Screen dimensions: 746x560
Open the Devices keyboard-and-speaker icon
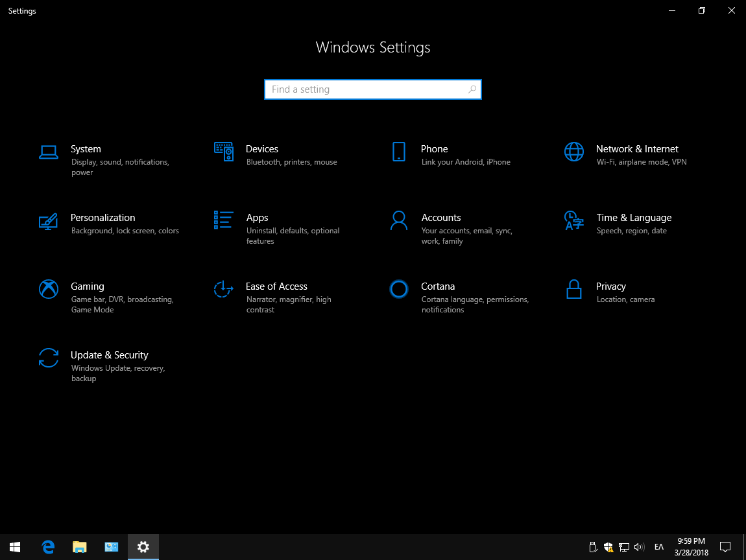tap(224, 152)
